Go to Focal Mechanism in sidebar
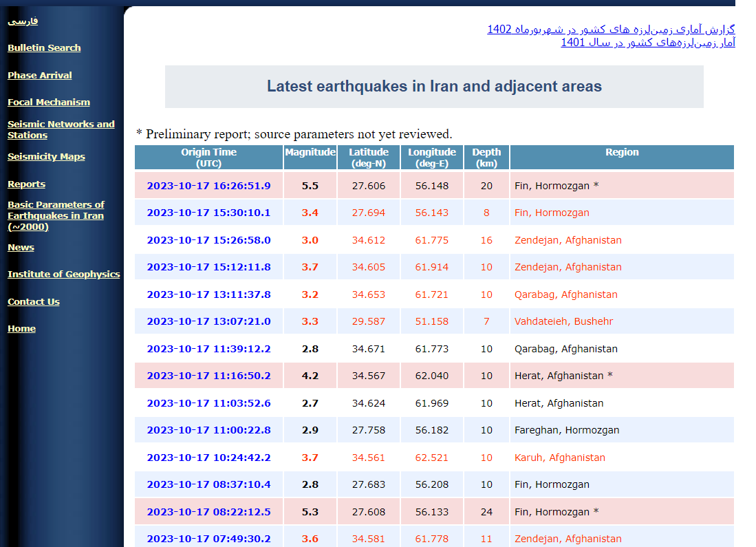This screenshot has height=547, width=756. [x=49, y=102]
